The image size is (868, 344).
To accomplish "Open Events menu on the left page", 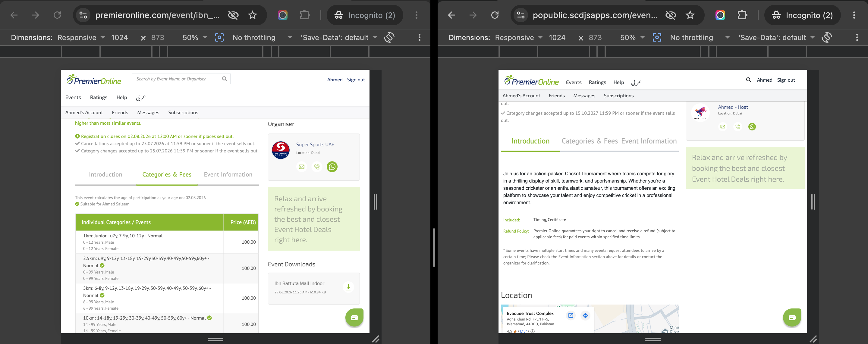I will (x=73, y=97).
